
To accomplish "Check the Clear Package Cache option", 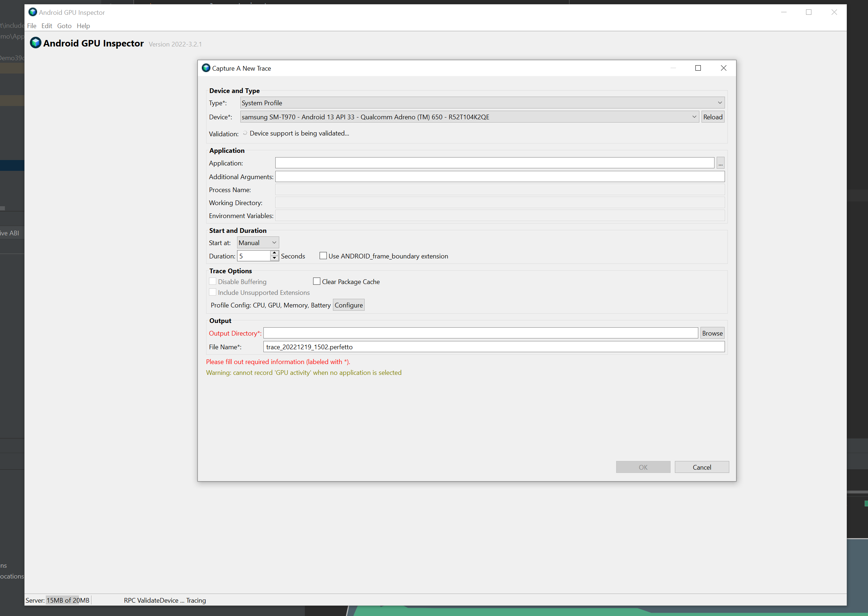I will [317, 281].
